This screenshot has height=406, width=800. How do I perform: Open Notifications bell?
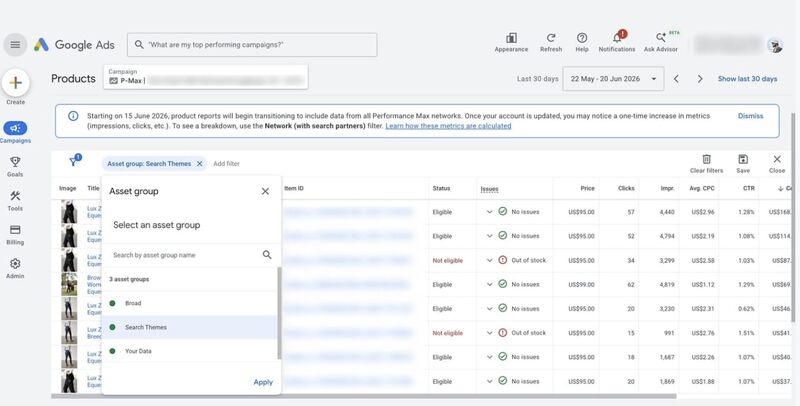point(617,42)
